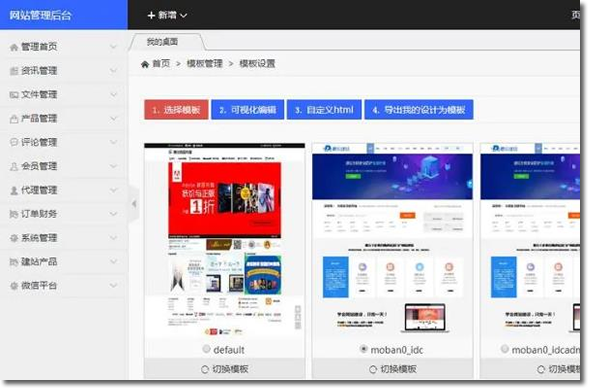Screen dimensions: 600x391
Task: Open 系统管理 in the sidebar
Action: pos(39,238)
